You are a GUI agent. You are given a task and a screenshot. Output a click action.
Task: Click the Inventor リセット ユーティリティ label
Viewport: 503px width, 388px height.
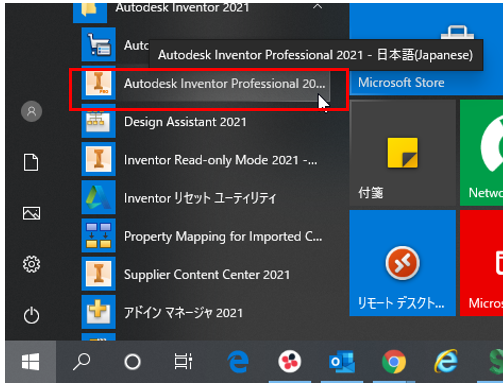click(x=200, y=198)
